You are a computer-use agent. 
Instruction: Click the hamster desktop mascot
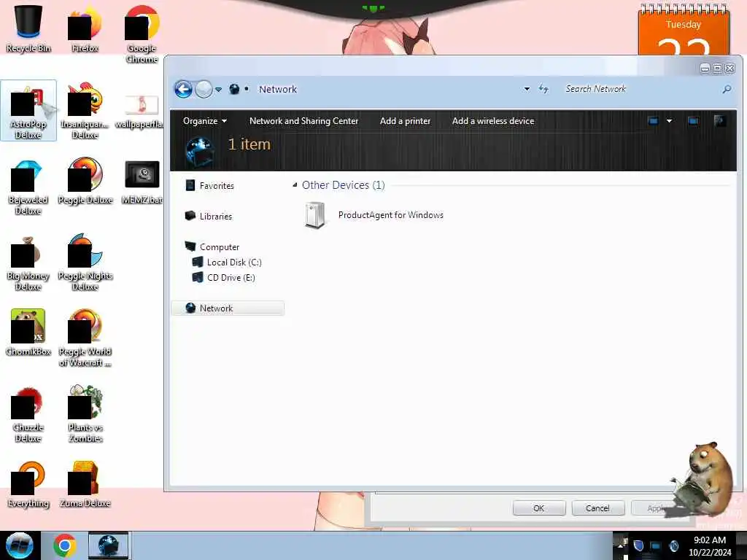coord(705,480)
